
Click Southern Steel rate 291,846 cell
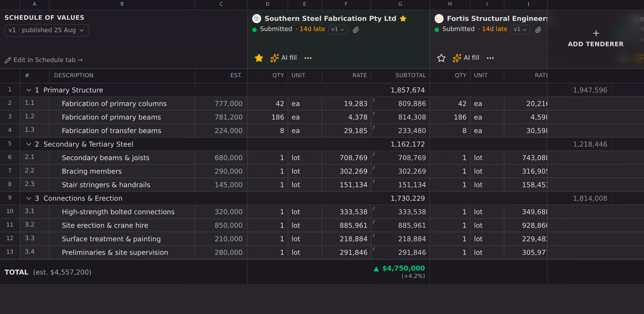pyautogui.click(x=347, y=253)
